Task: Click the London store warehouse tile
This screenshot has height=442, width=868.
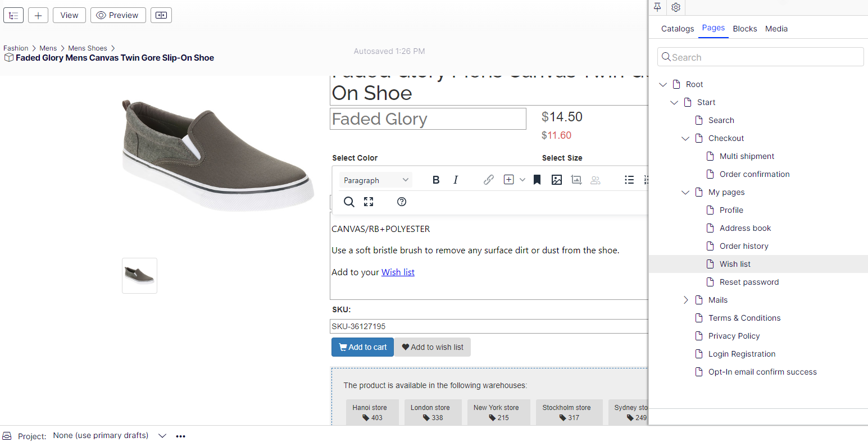Action: click(433, 413)
